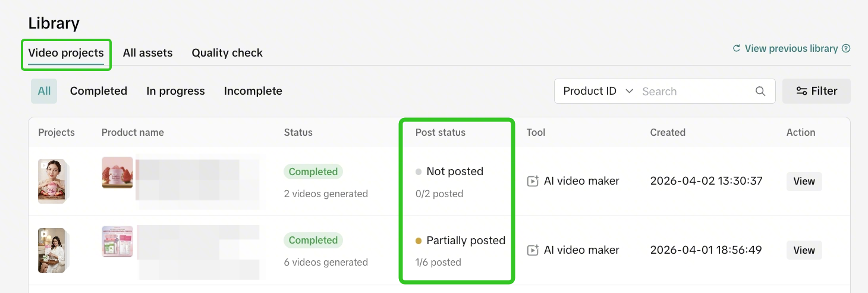Click the View previous library link
The width and height of the screenshot is (868, 293).
(791, 49)
